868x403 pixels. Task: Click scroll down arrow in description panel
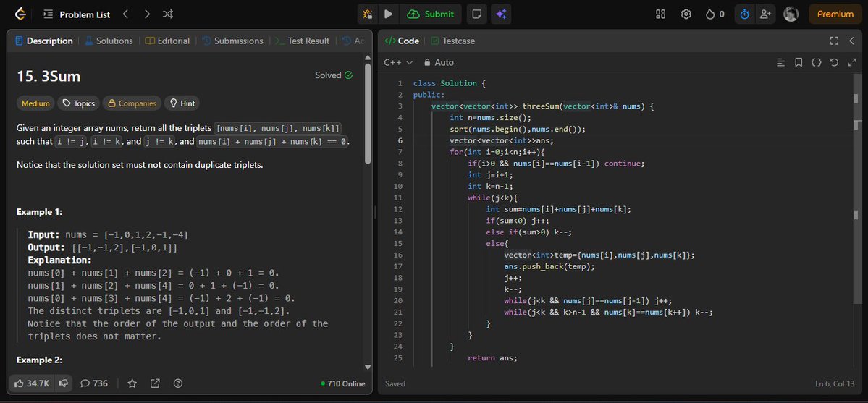coord(368,367)
